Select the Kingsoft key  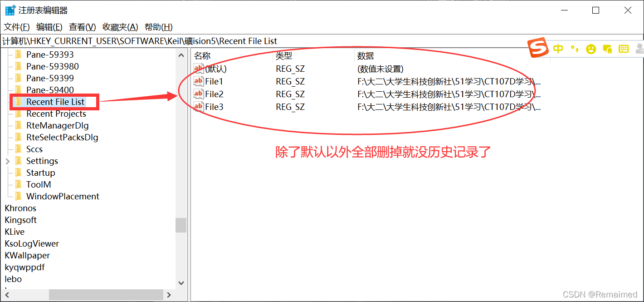tap(20, 220)
